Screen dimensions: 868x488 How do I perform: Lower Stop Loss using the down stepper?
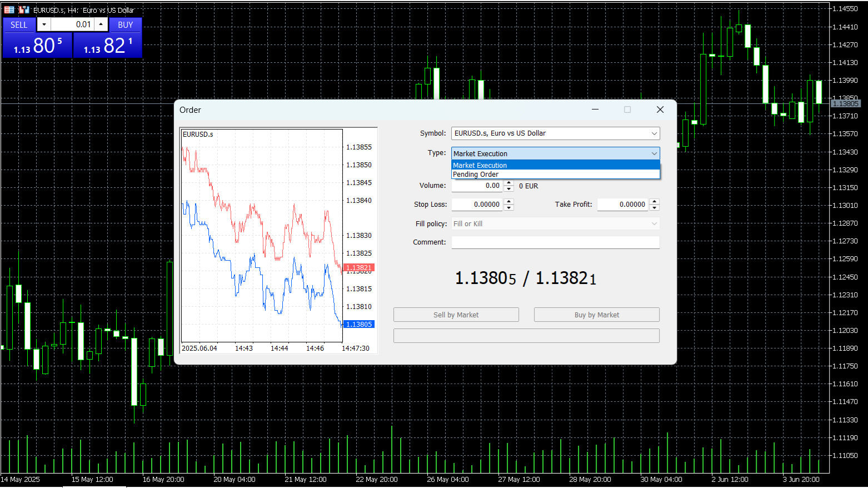click(x=508, y=207)
